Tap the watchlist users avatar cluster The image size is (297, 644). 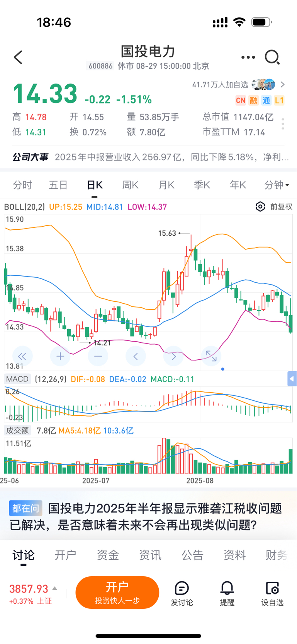pyautogui.click(x=263, y=84)
